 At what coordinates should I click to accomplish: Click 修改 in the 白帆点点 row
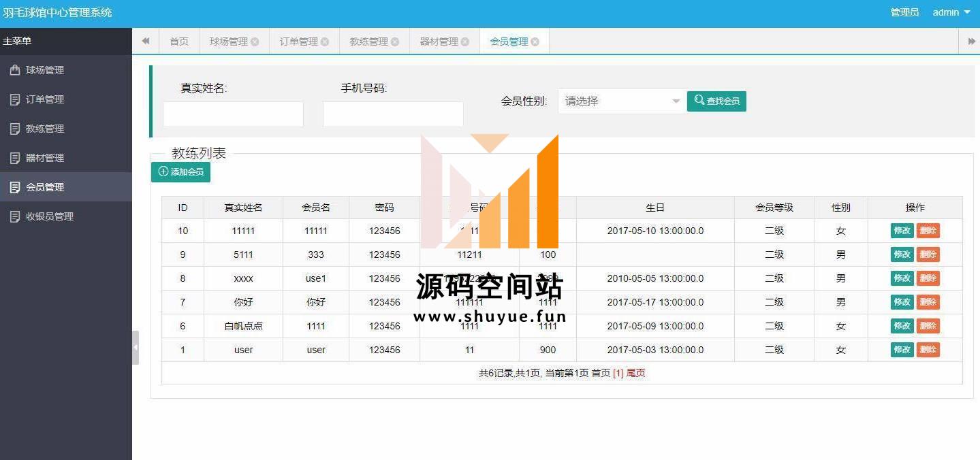pyautogui.click(x=902, y=326)
